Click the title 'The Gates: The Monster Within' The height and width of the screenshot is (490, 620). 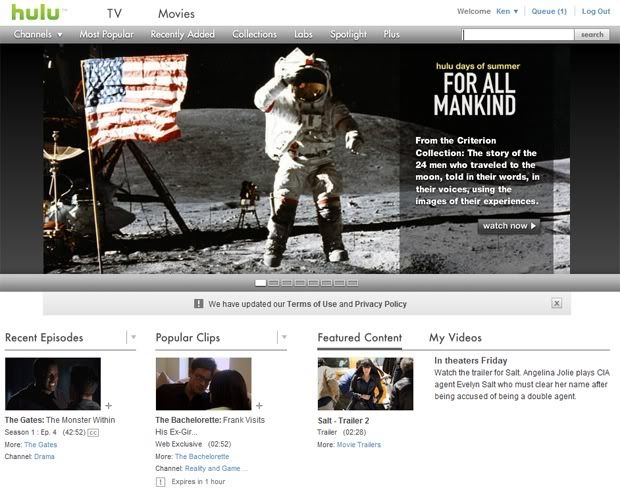60,420
